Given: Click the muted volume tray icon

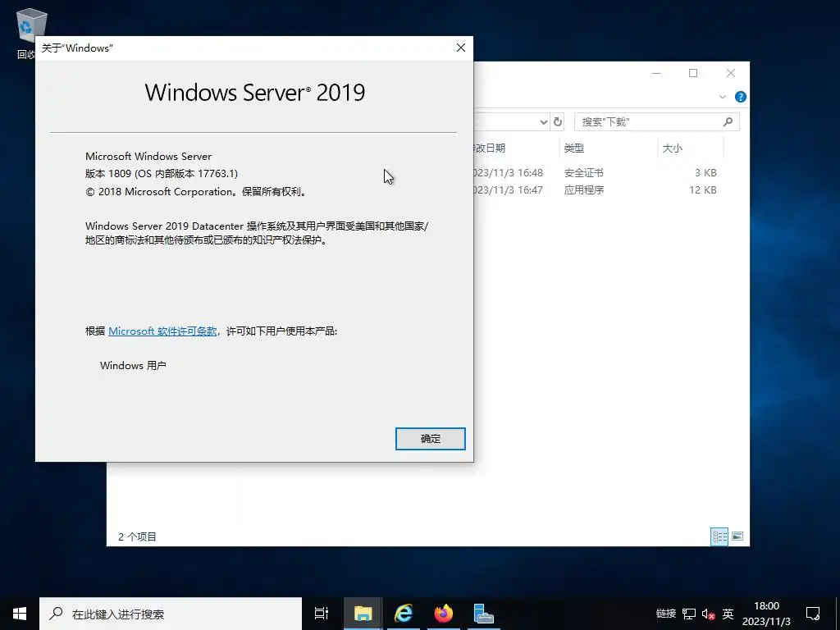Looking at the screenshot, I should pyautogui.click(x=708, y=614).
